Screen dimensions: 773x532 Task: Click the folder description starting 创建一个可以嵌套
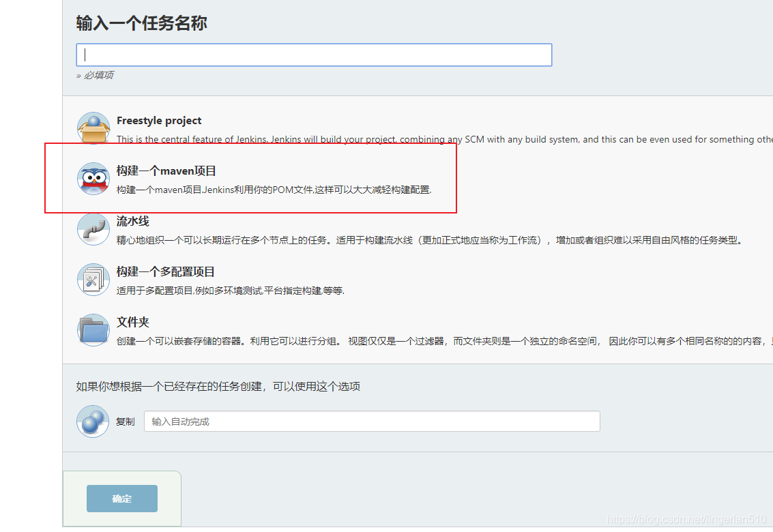445,341
